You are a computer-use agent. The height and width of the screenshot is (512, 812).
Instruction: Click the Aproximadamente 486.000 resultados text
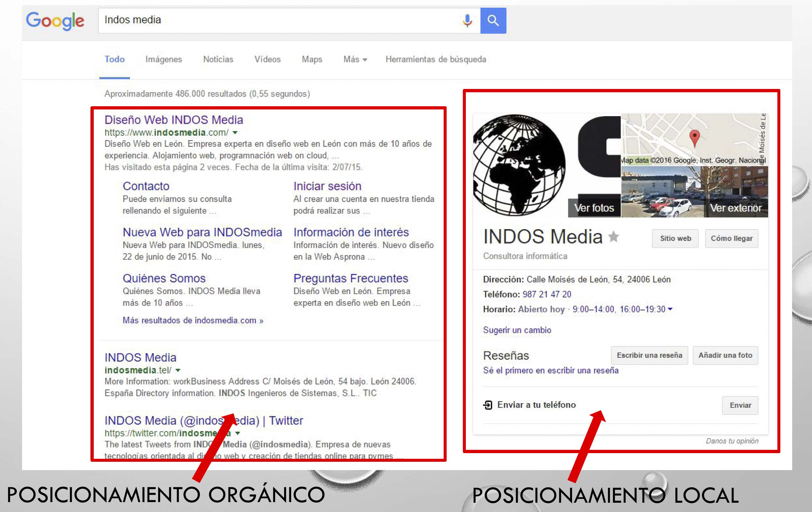coord(207,93)
